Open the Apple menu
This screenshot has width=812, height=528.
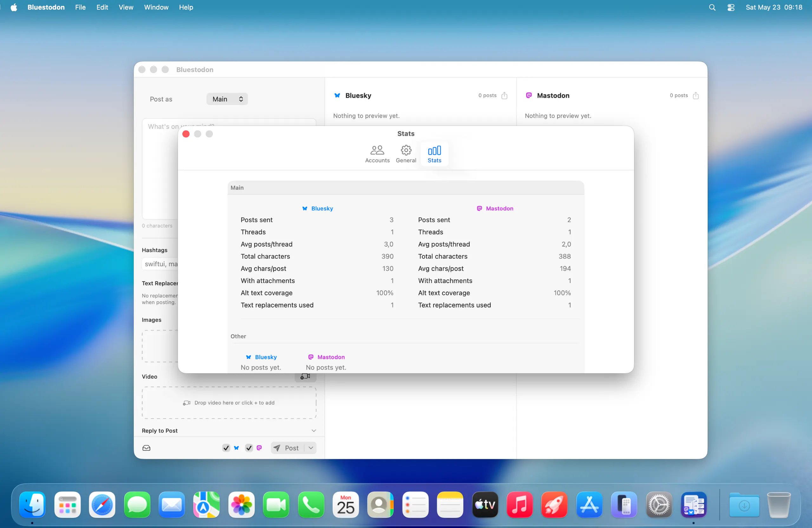(14, 7)
